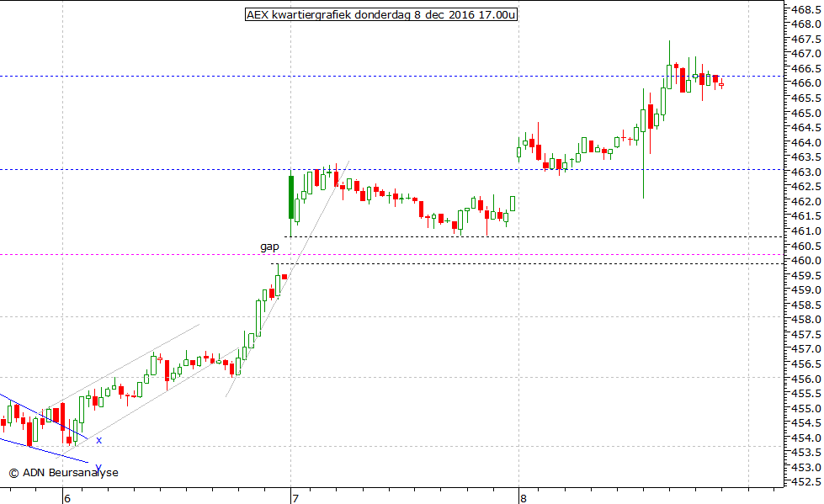Click price label 459.0 on axis
824x504 pixels.
[x=806, y=290]
